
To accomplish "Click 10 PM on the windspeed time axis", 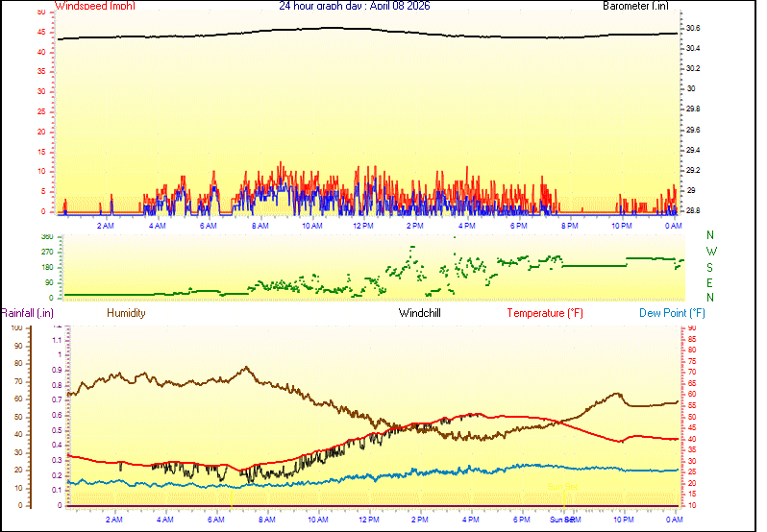I will pyautogui.click(x=622, y=226).
